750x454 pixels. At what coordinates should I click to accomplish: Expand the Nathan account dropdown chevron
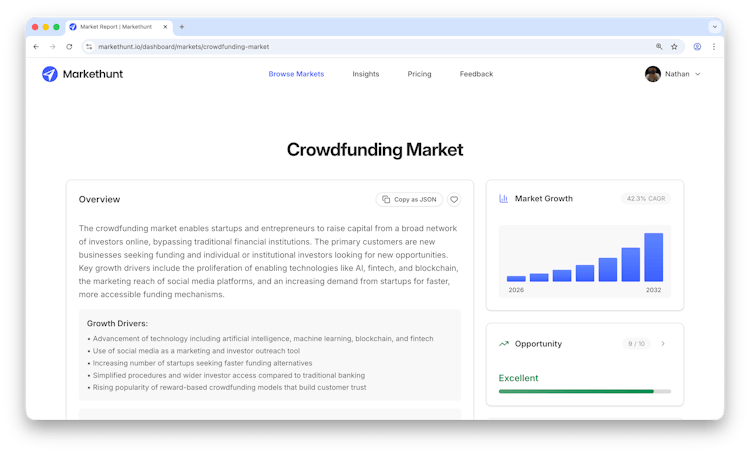click(x=697, y=74)
